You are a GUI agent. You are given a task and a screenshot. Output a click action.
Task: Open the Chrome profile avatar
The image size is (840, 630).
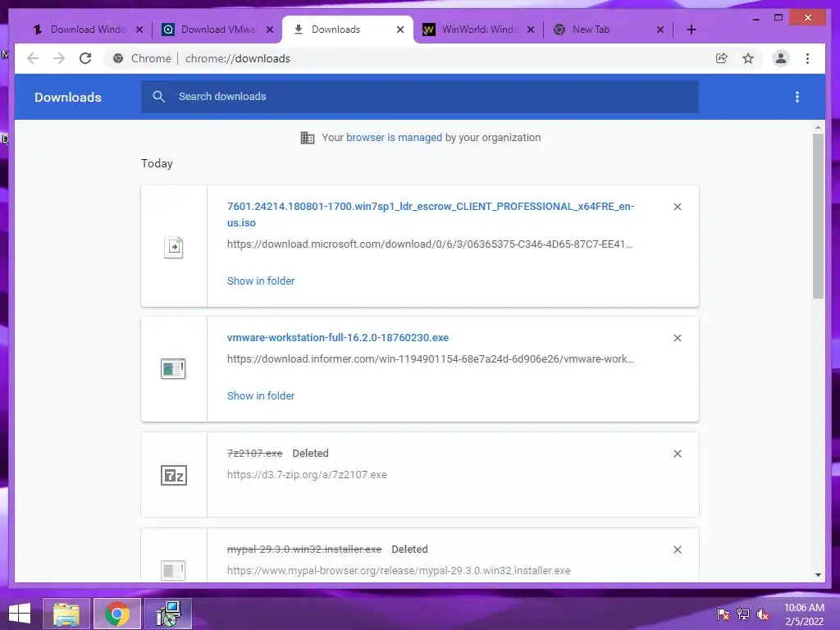[x=781, y=58]
